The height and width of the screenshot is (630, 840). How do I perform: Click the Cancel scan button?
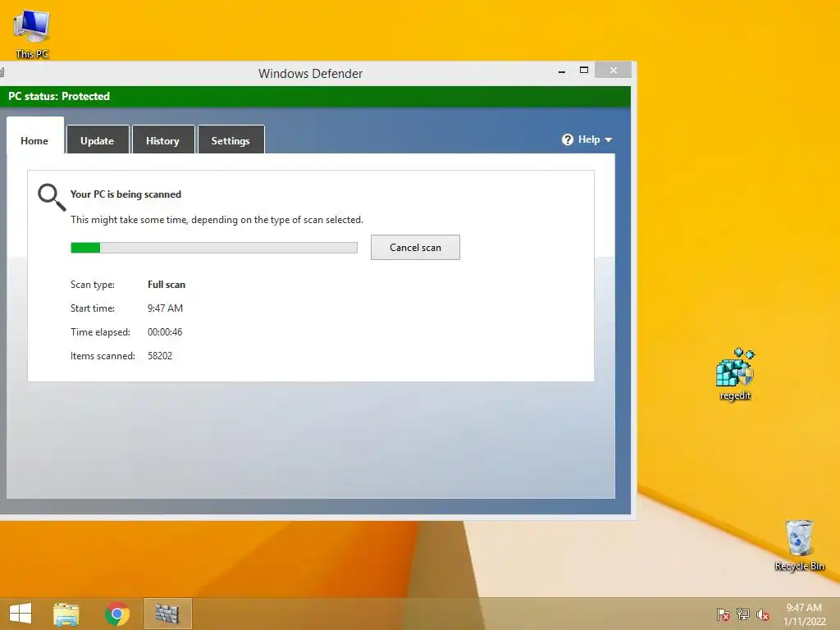(415, 248)
